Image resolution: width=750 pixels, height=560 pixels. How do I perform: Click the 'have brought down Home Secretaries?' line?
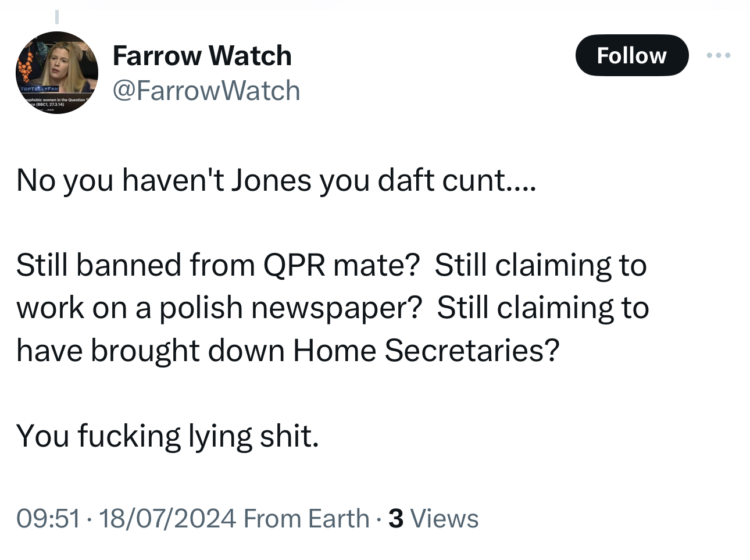pos(288,350)
